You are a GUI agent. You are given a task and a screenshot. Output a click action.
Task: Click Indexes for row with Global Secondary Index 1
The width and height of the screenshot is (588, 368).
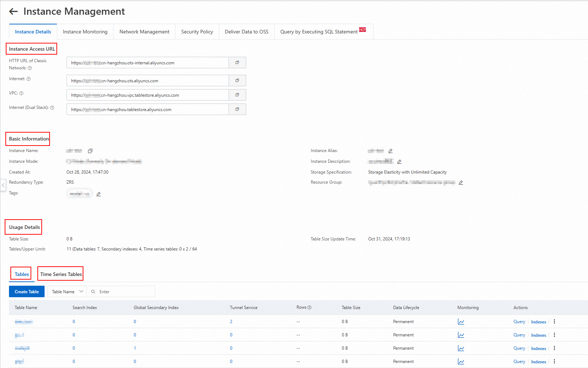539,349
